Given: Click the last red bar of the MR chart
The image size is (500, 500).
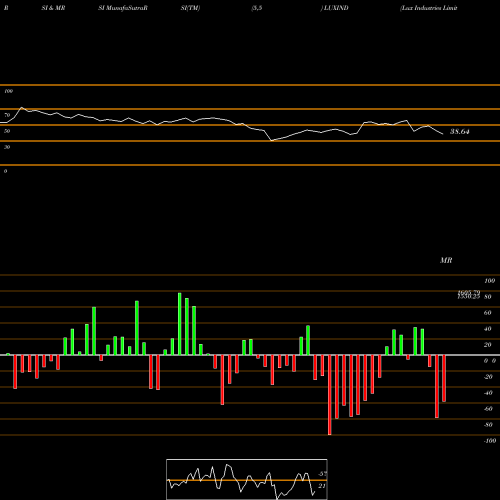Looking at the screenshot, I should 444,378.
